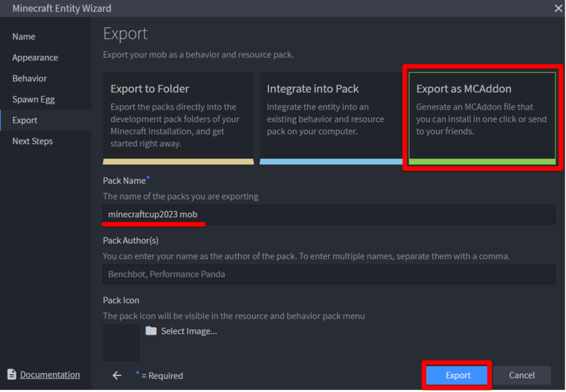Click the Pack Name text field
This screenshot has width=566, height=392.
329,215
